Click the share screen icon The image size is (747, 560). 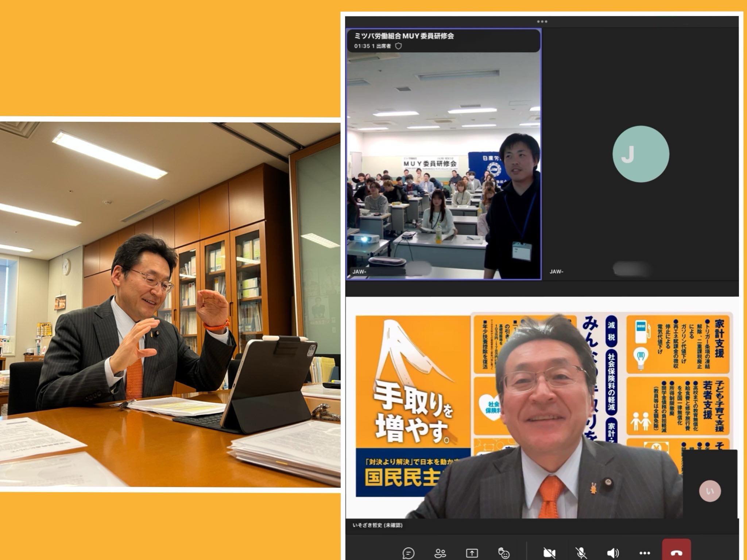click(x=472, y=553)
